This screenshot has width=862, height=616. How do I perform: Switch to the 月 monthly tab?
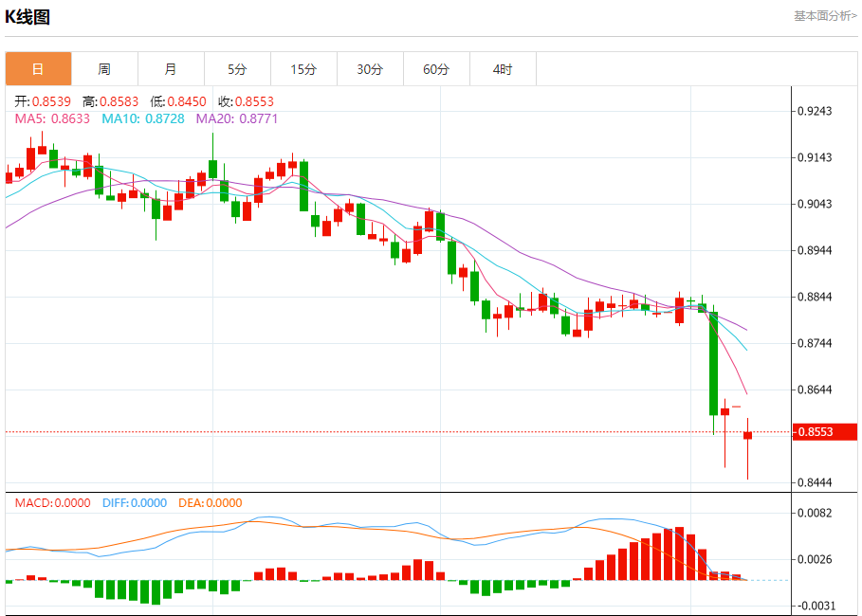pyautogui.click(x=171, y=69)
